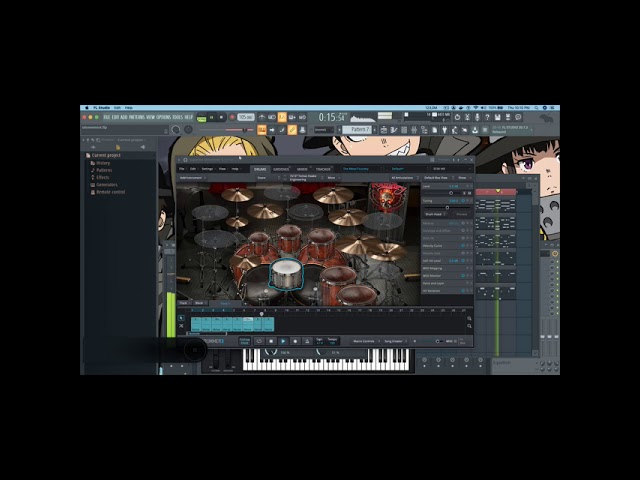The image size is (640, 480).
Task: Open the piano roll view icon
Action: [394, 130]
